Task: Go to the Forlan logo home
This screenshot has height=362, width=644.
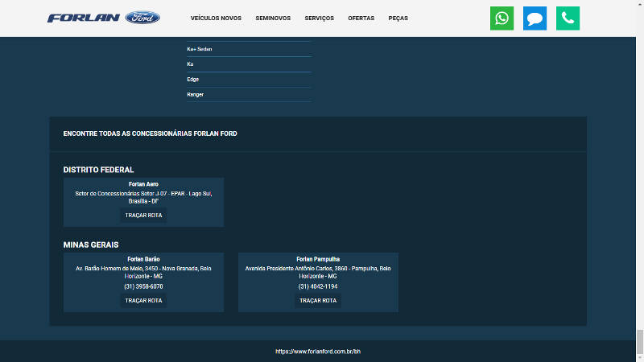Action: click(84, 18)
